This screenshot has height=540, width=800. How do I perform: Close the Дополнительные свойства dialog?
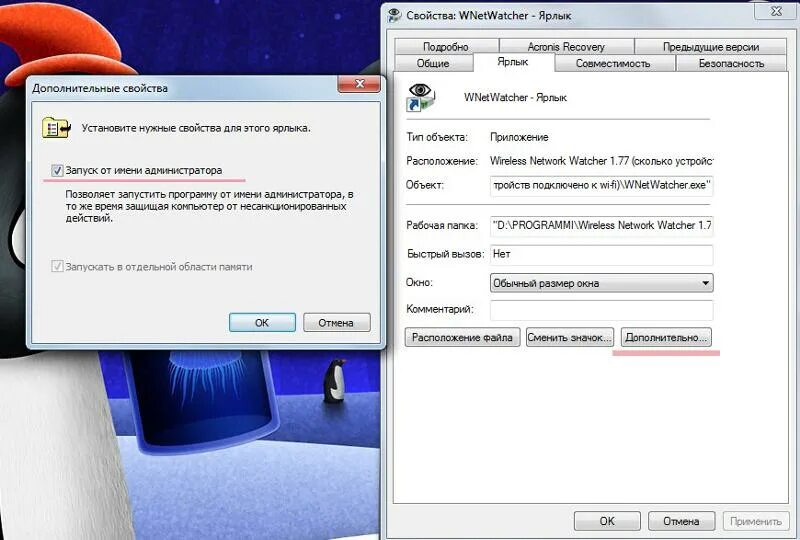[359, 84]
